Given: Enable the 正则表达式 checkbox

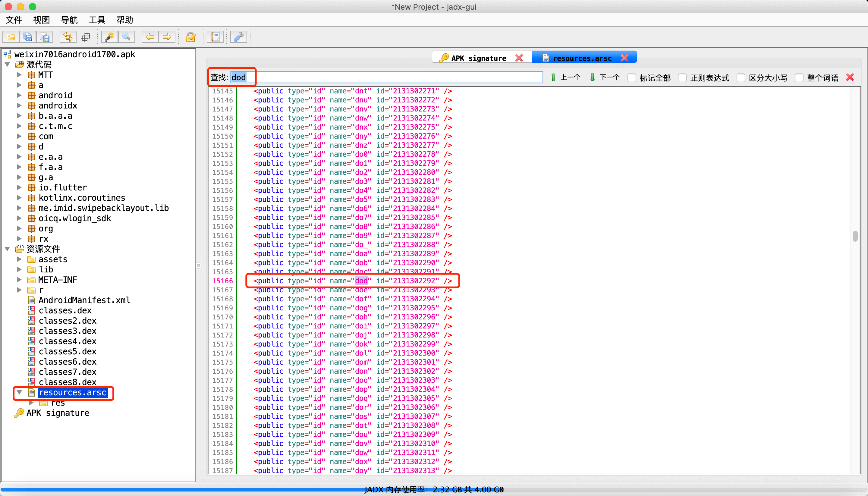Looking at the screenshot, I should (682, 78).
